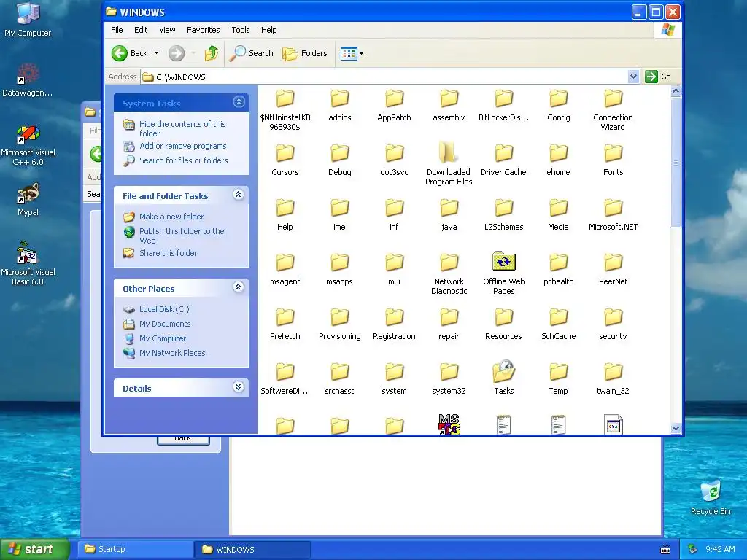Viewport: 747px width, 560px height.
Task: Click Make a new folder link
Action: click(171, 217)
